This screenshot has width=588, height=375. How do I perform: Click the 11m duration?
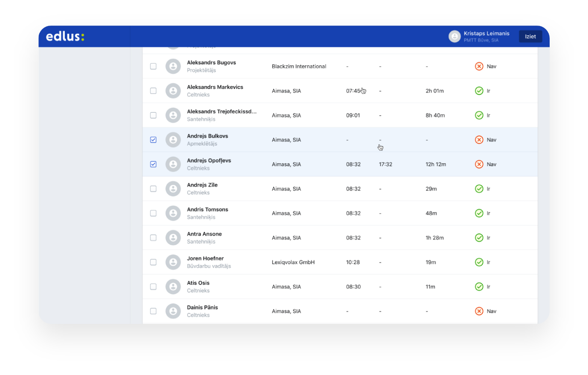click(430, 287)
